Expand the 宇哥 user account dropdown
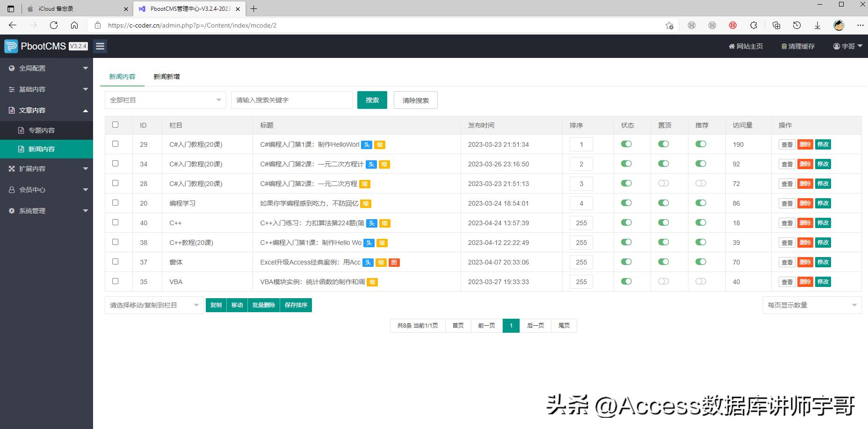Screen dimensions: 868x429 (x=847, y=46)
